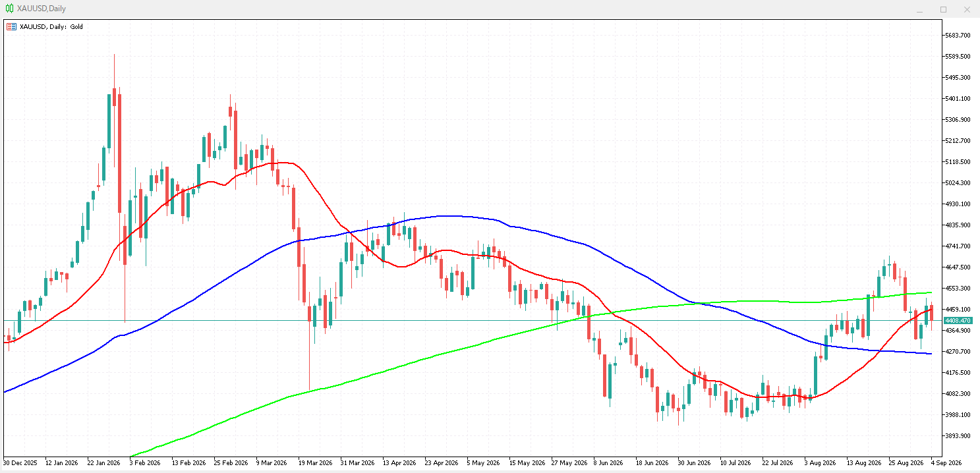The width and height of the screenshot is (980, 473).
Task: Select the current price tag 4408.470
Action: 958,320
